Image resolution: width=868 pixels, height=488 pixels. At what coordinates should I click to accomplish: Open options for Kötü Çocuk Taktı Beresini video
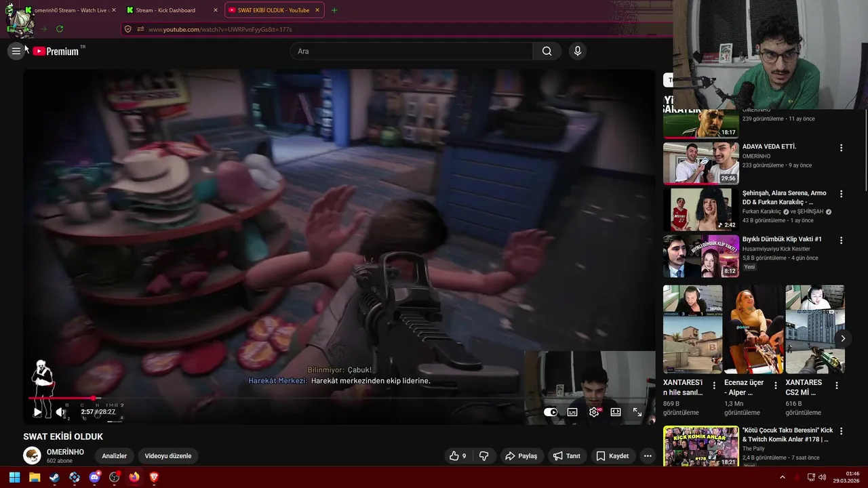tap(841, 431)
